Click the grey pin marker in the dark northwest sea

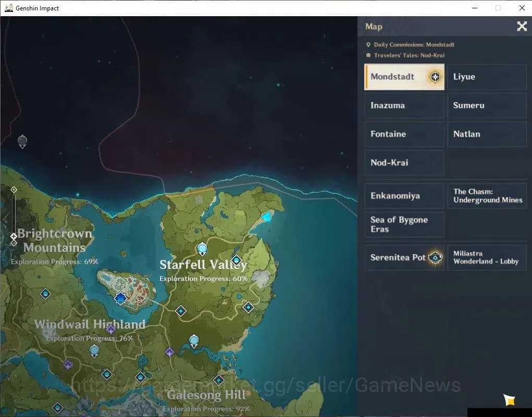[x=22, y=141]
